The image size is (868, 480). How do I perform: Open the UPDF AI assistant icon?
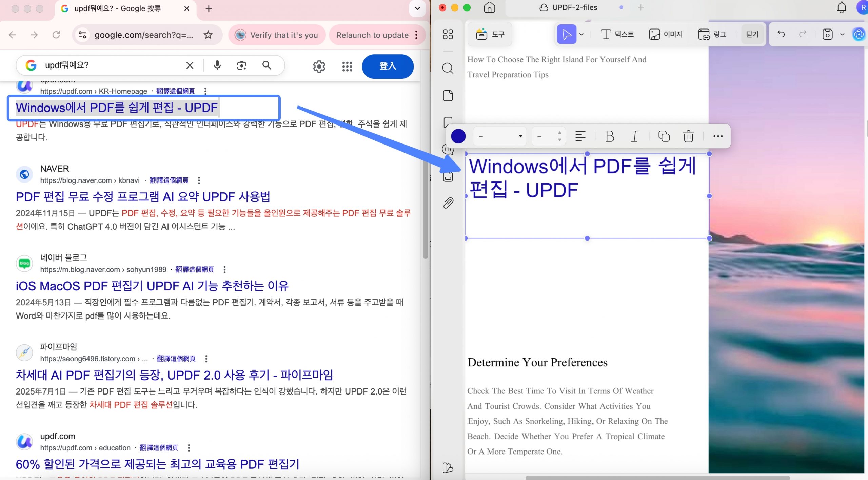coord(859,34)
